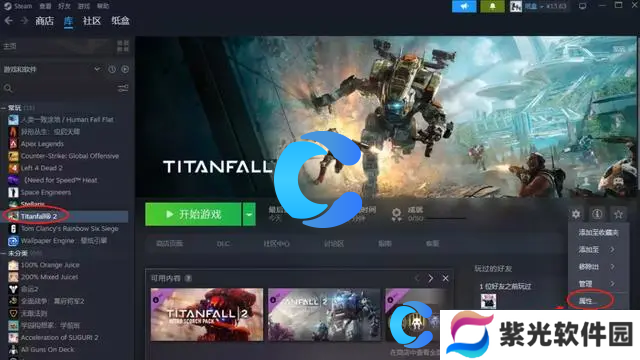Open the DLC link
Image resolution: width=640 pixels, height=360 pixels.
coord(223,244)
